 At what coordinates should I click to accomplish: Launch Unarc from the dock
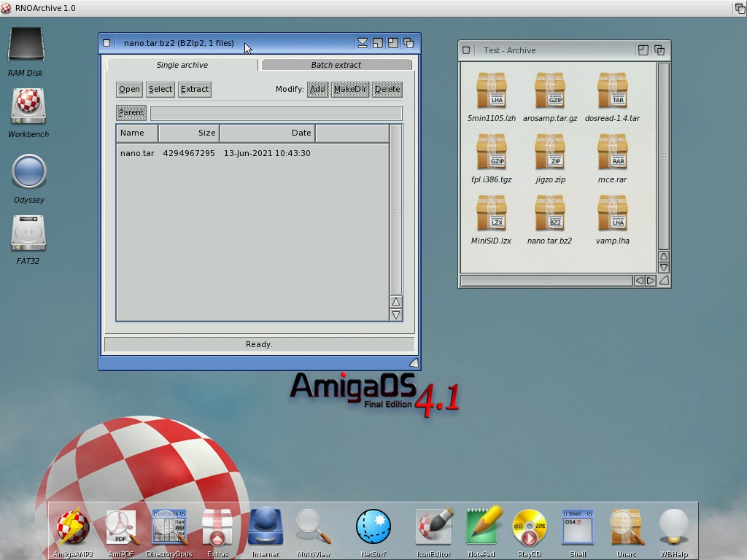point(626,527)
